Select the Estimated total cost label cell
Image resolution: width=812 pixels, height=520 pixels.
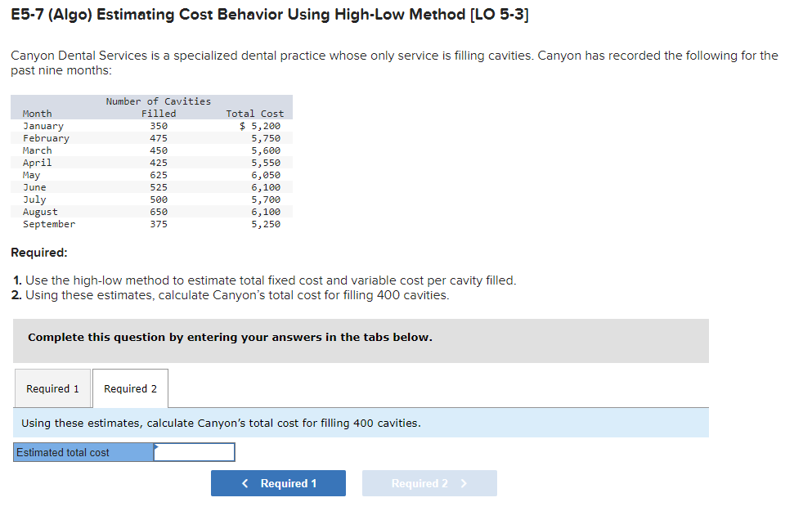click(x=82, y=452)
